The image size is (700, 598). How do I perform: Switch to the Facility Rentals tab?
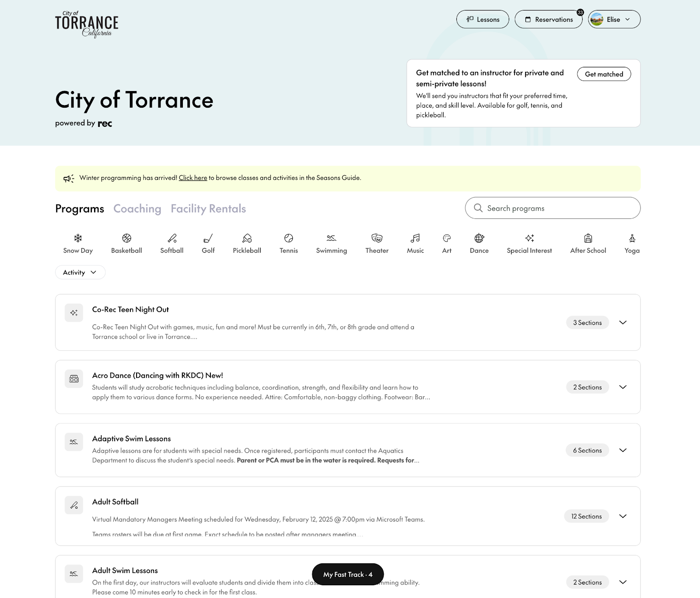tap(208, 209)
